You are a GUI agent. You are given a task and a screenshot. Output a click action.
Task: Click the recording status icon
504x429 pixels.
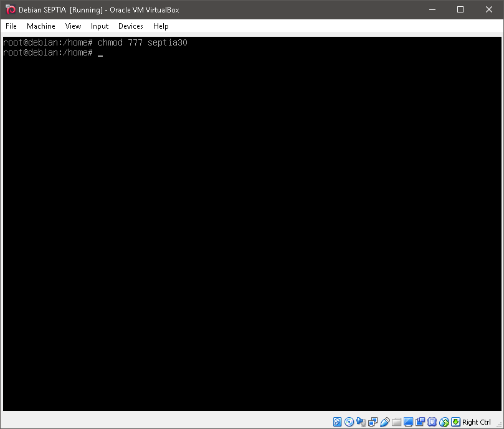420,422
